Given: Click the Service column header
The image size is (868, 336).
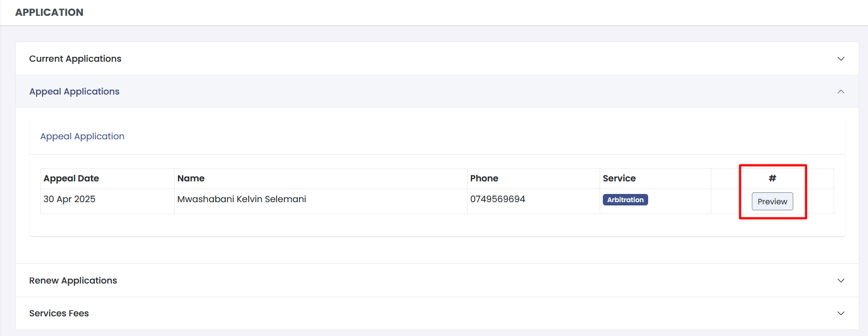Looking at the screenshot, I should pos(619,179).
